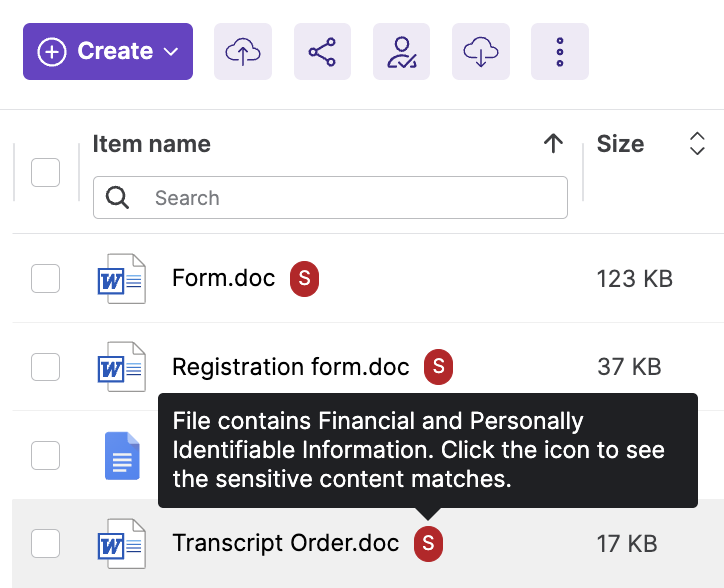Open the Registration form.doc file name
This screenshot has width=724, height=588.
[291, 367]
